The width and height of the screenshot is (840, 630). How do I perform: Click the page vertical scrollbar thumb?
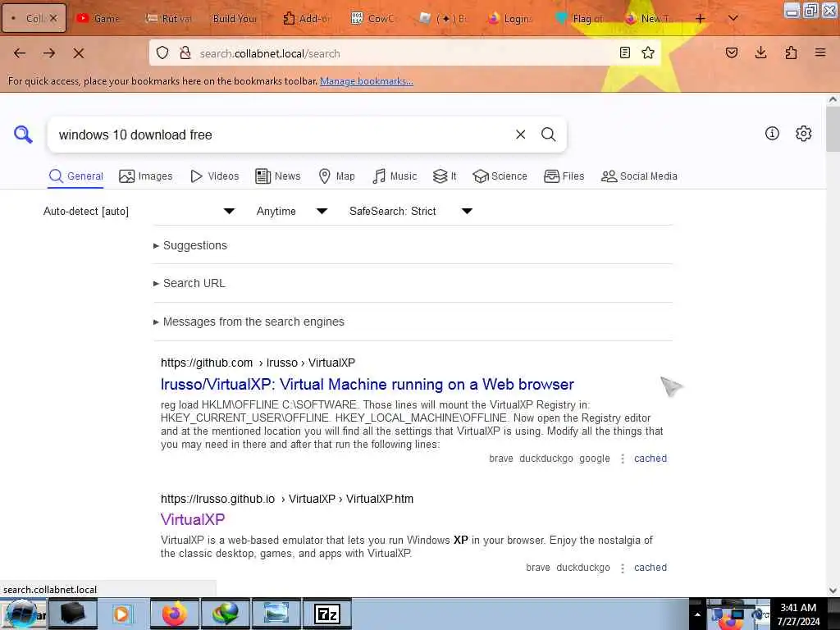[833, 129]
